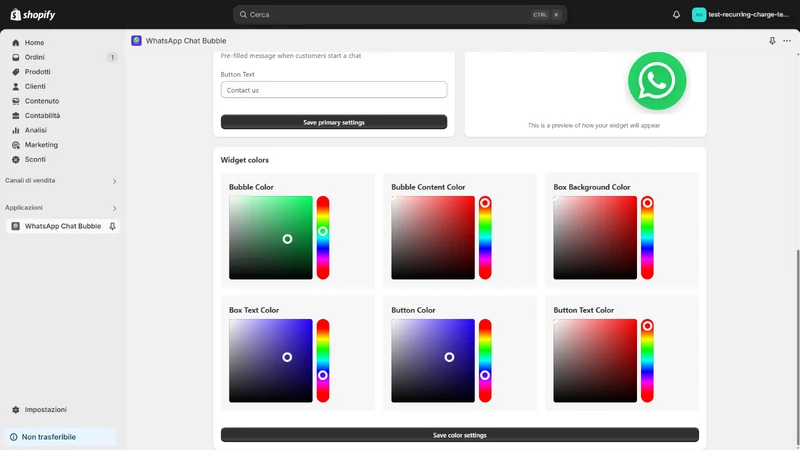Click inside Bubble Color saturation square
The height and width of the screenshot is (450, 800).
(270, 238)
